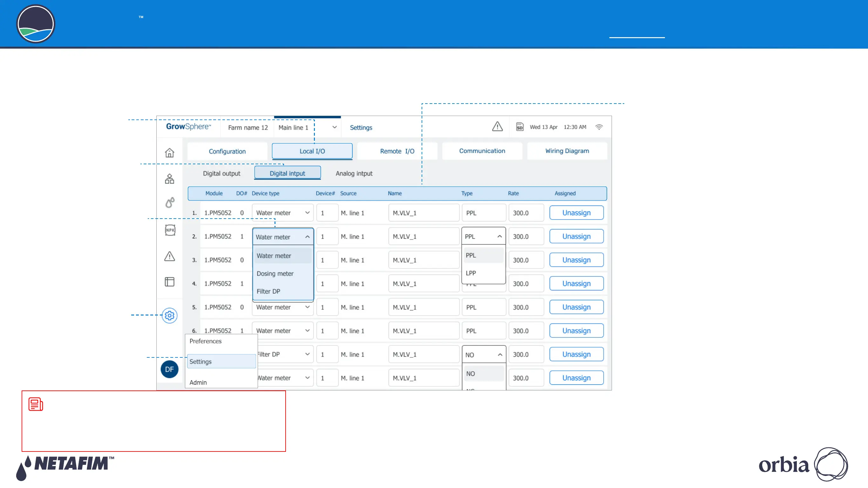The width and height of the screenshot is (868, 488).
Task: Expand row 6 Water meter dropdown
Action: point(283,331)
